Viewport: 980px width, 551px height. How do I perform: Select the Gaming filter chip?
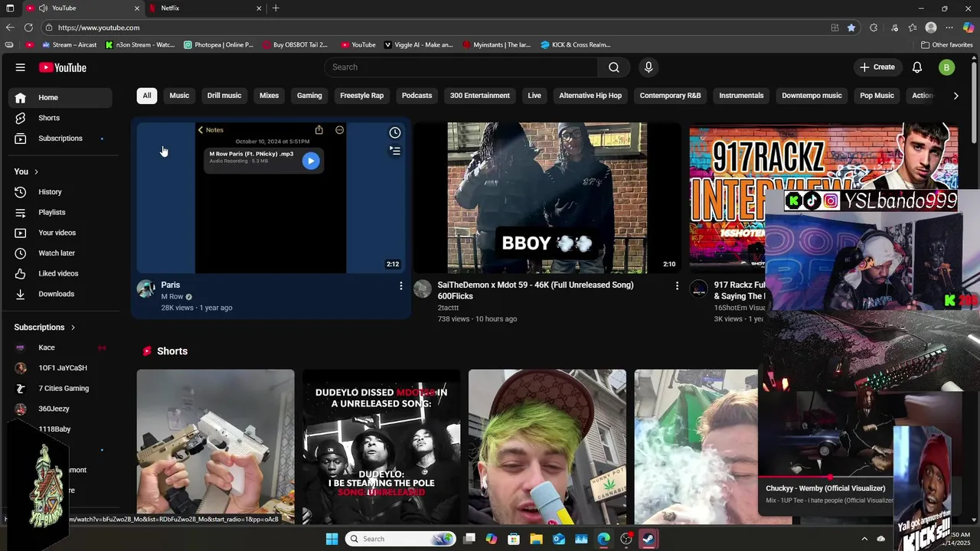click(x=309, y=96)
